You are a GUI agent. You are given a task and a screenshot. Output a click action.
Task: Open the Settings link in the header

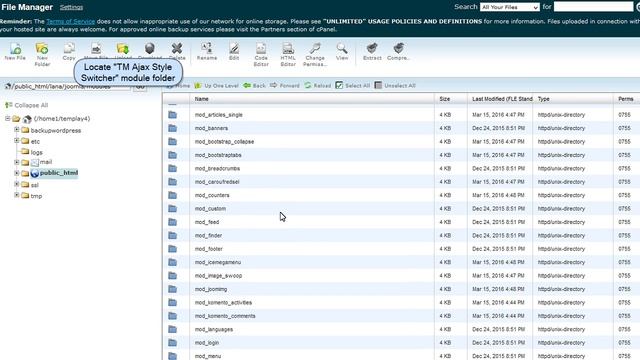71,7
